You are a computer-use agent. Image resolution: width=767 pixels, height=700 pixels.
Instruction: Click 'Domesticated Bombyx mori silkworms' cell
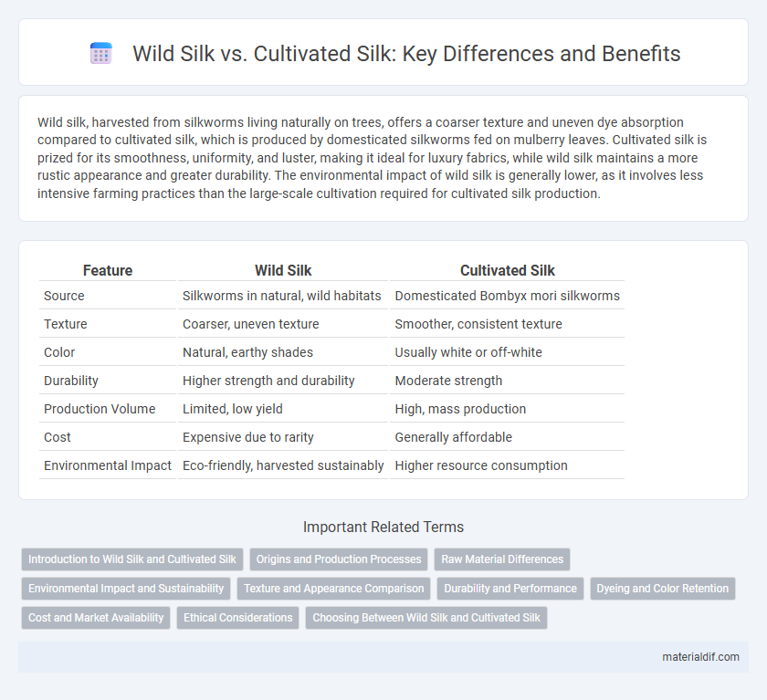pyautogui.click(x=508, y=296)
